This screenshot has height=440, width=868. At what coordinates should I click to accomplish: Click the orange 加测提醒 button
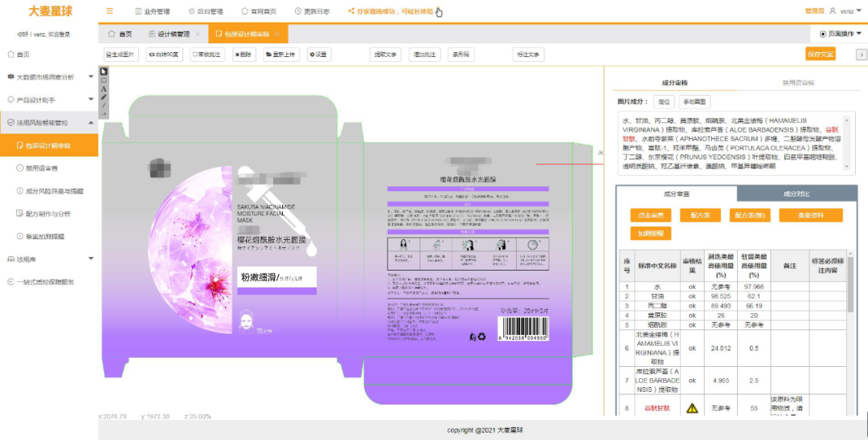coord(650,234)
